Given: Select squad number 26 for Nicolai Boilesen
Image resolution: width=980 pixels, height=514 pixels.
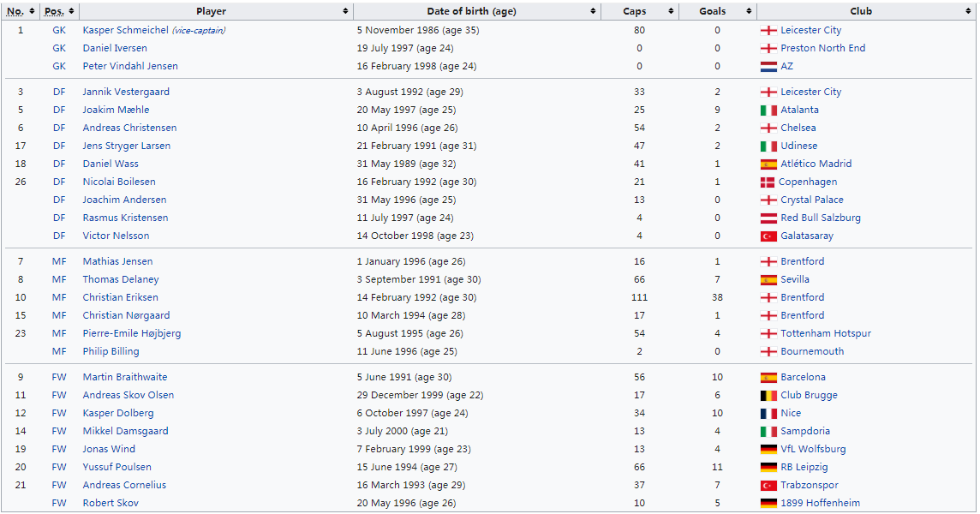Looking at the screenshot, I should click(x=21, y=182).
